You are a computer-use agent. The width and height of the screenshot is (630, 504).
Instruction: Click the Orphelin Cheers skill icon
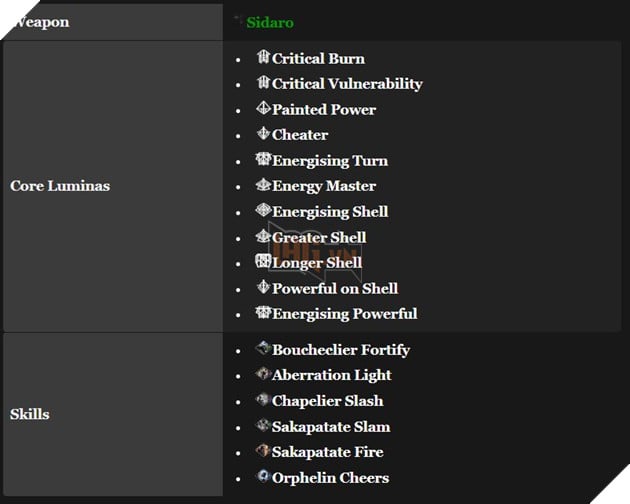[263, 477]
